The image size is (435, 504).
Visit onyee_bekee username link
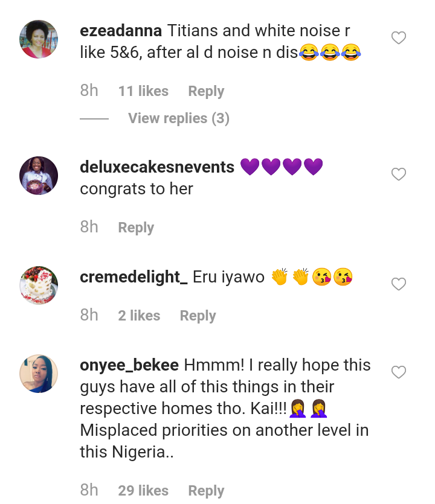point(129,365)
